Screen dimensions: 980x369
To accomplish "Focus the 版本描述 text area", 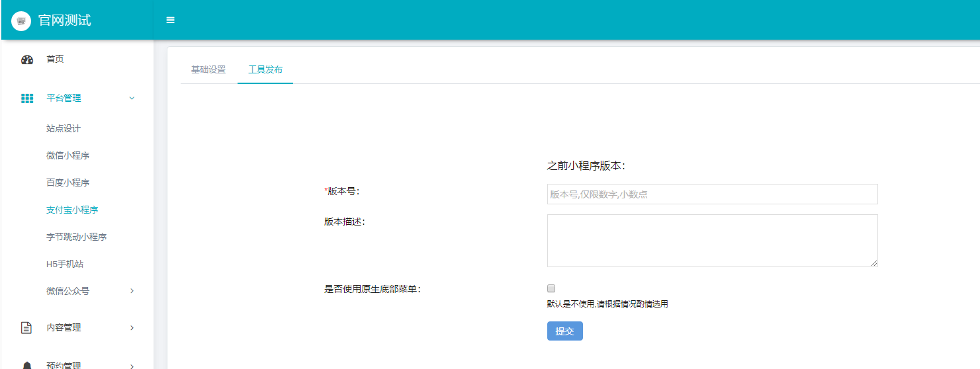I will click(712, 241).
